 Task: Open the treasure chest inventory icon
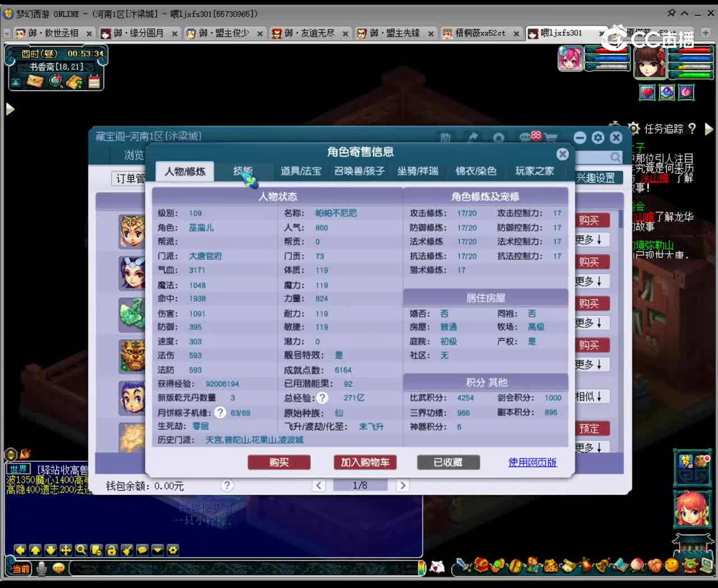481,565
